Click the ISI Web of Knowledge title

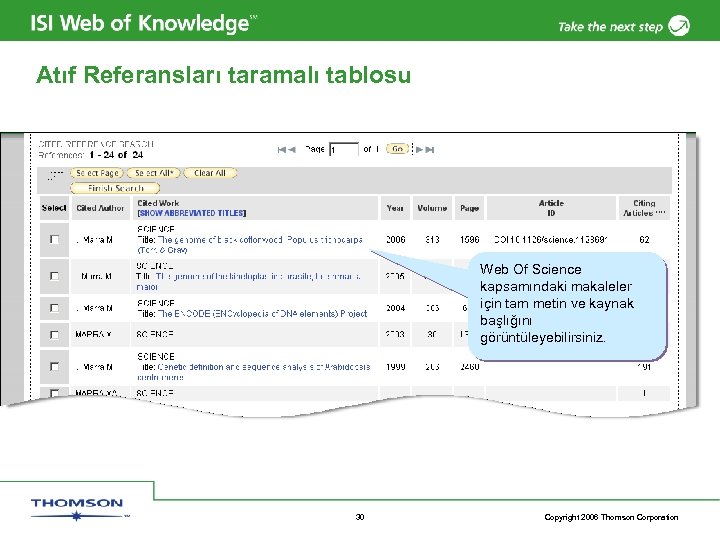[144, 23]
